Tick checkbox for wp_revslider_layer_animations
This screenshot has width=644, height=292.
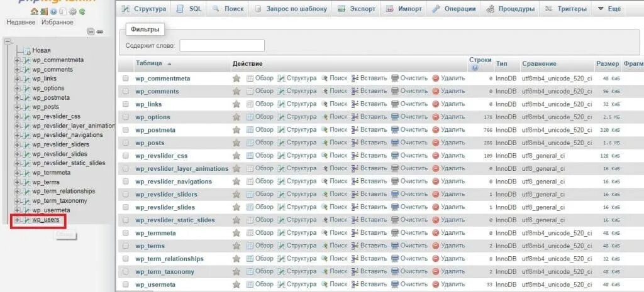[x=126, y=168]
